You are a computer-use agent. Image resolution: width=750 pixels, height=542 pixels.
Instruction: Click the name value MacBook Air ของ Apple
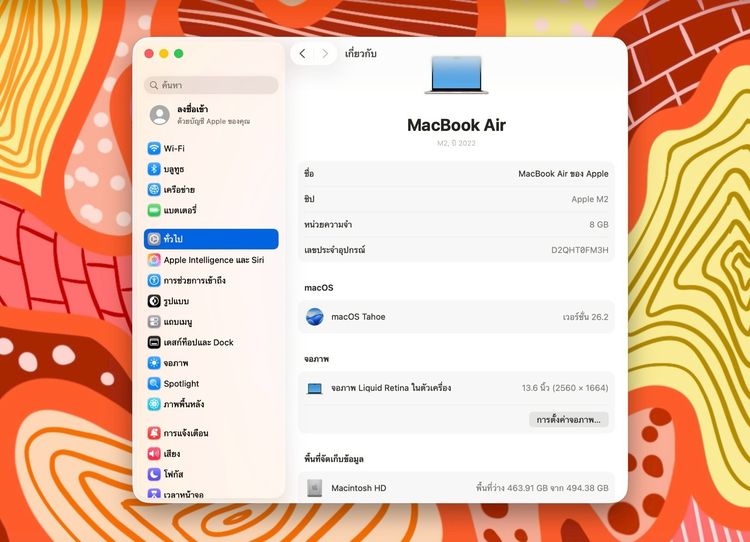click(563, 174)
